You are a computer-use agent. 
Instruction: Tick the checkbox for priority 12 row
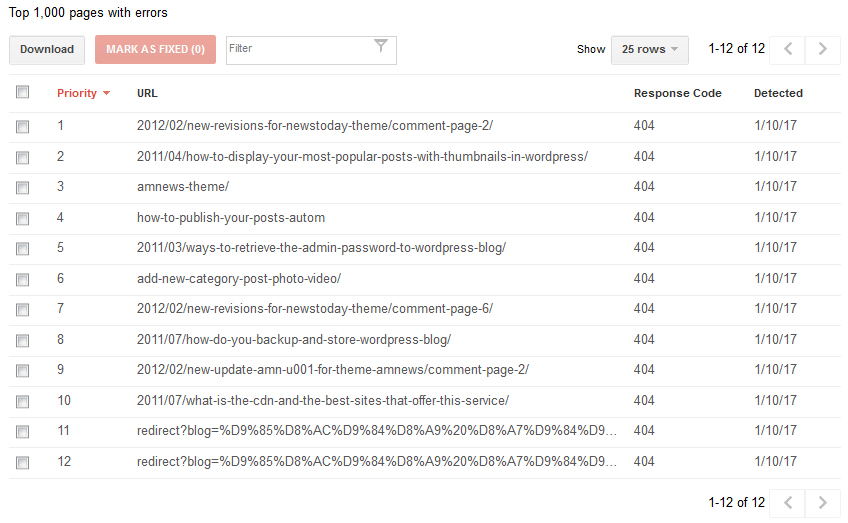click(23, 463)
